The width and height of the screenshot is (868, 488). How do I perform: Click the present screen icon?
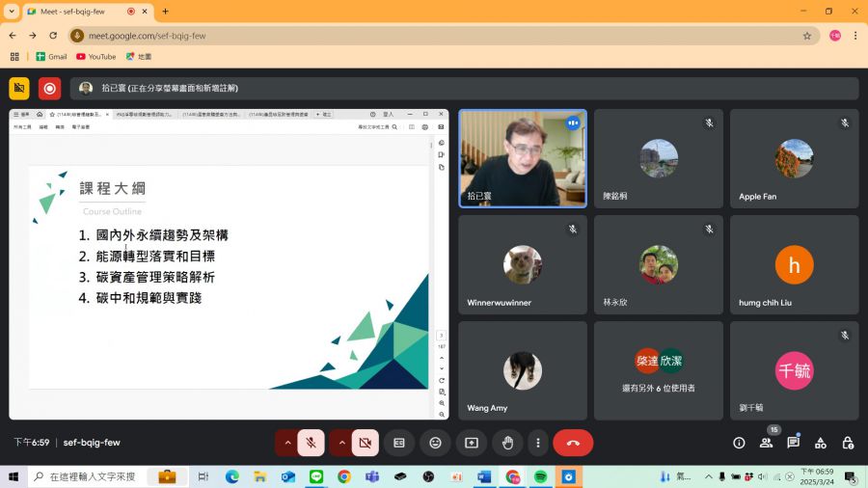click(x=472, y=443)
